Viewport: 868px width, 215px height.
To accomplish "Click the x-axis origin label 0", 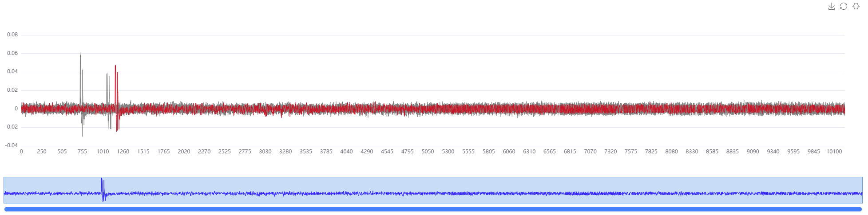I will (x=21, y=152).
